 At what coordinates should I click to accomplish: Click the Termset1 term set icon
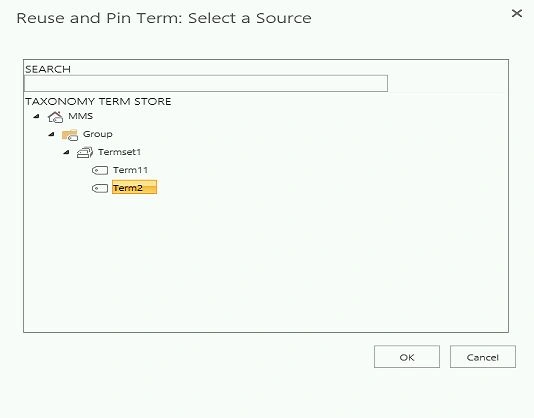coord(85,152)
